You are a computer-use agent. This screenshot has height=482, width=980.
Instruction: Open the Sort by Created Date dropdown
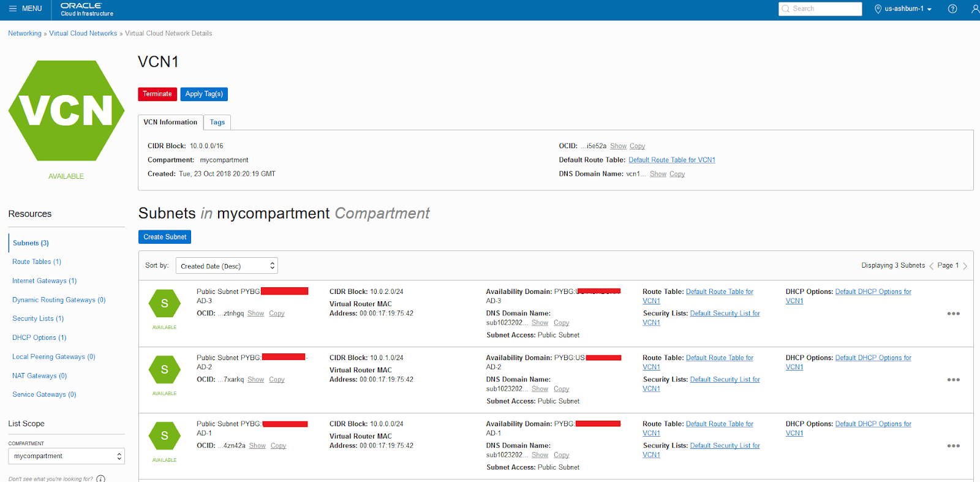point(227,266)
